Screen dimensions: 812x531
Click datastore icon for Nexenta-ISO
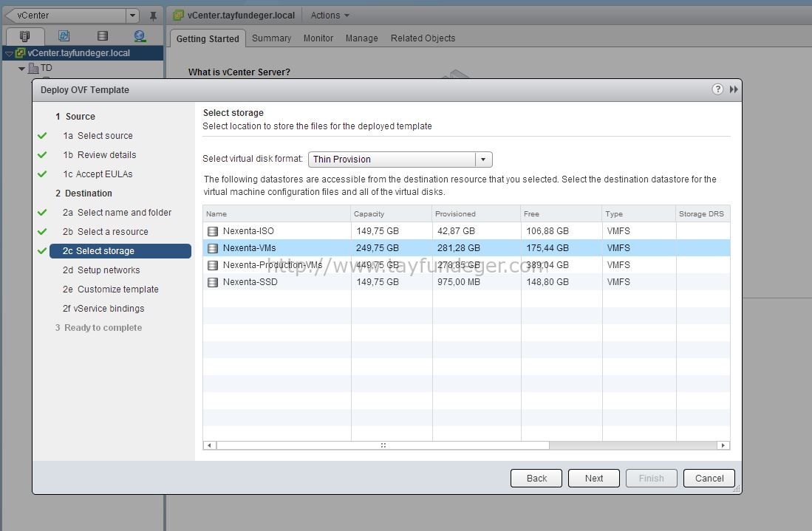pyautogui.click(x=212, y=231)
